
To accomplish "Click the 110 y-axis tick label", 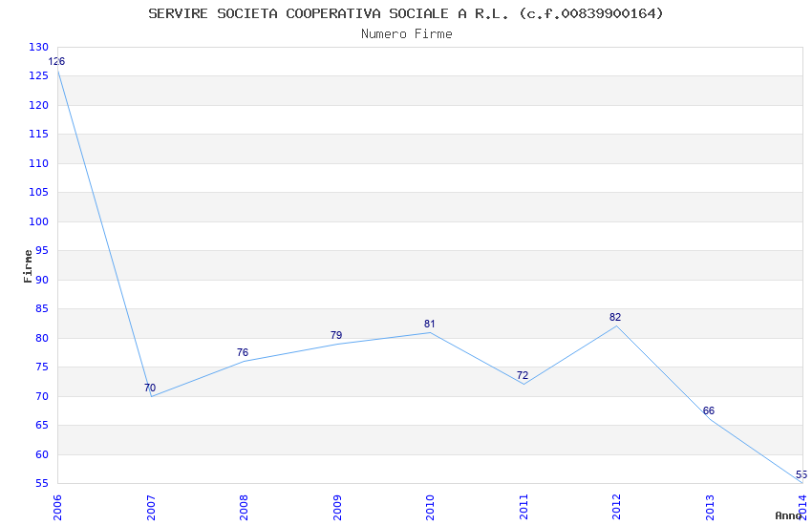I will (38, 163).
